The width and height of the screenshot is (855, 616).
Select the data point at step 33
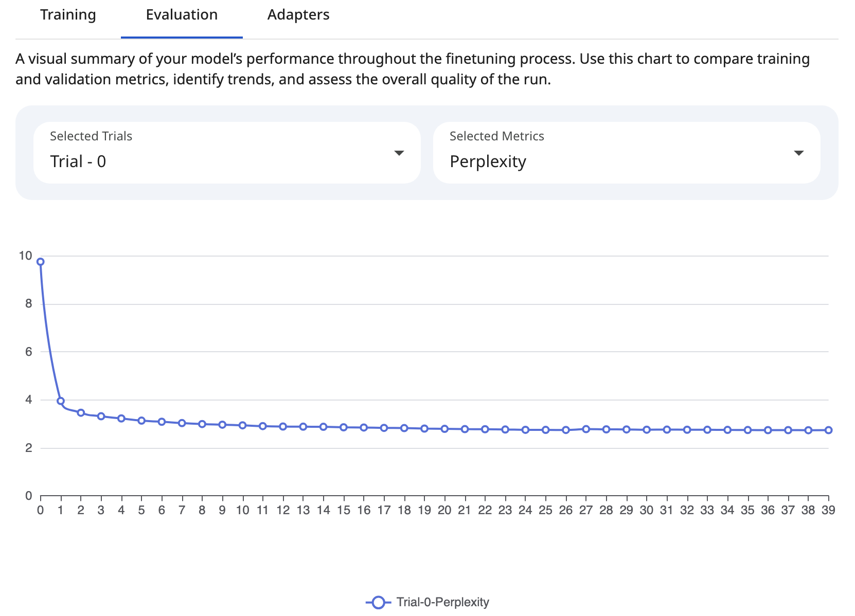click(x=707, y=430)
